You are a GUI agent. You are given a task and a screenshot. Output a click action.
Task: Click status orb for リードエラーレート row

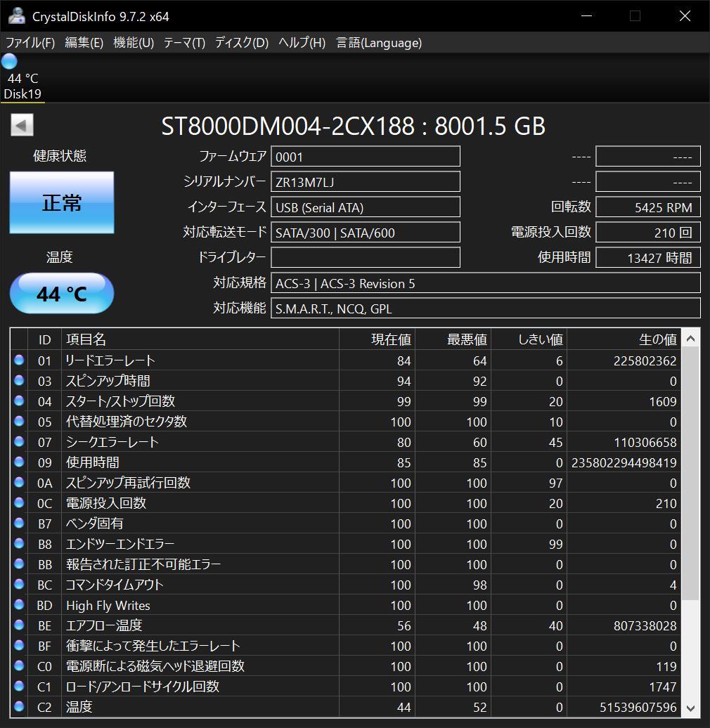[x=19, y=360]
